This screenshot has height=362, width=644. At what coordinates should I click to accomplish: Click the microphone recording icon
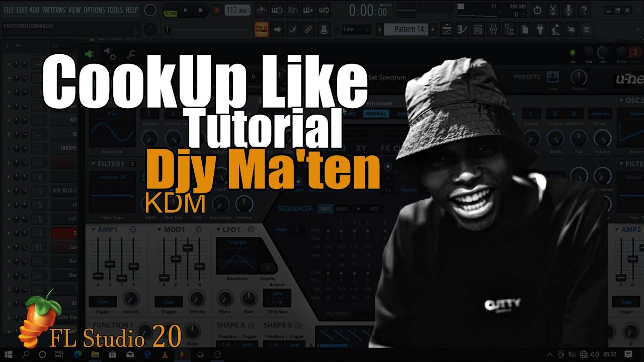tap(569, 10)
